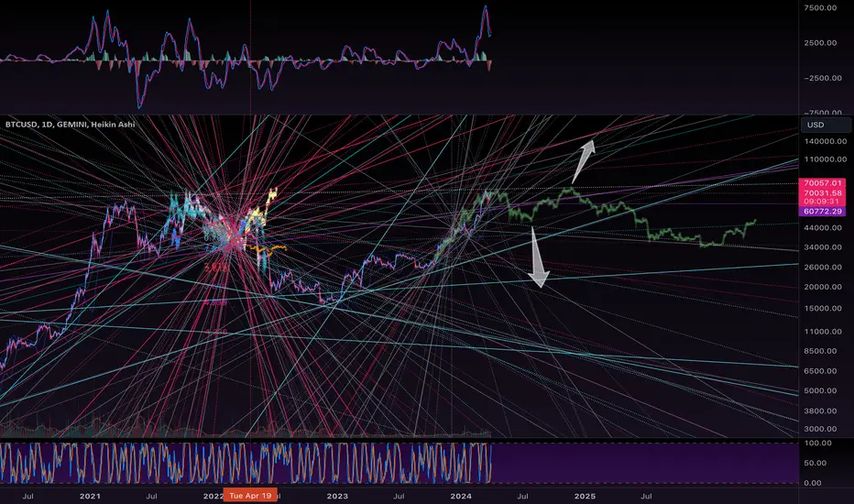854x504 pixels.
Task: Click the 11000.00 price axis value
Action: tap(825, 332)
